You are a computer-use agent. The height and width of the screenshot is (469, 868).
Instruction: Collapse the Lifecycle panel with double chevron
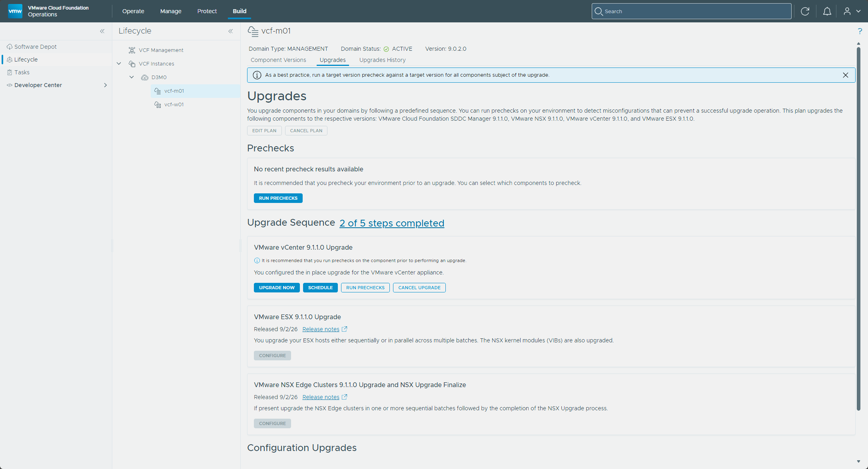click(231, 31)
